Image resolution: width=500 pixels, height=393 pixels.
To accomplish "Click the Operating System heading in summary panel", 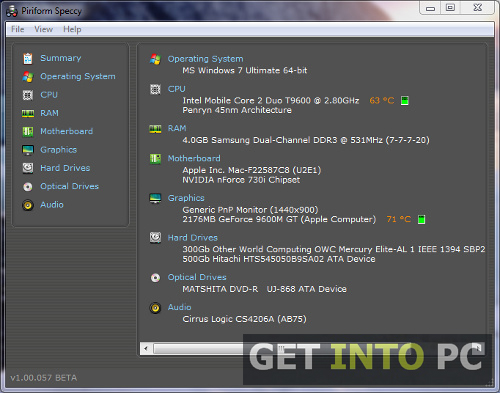I will 205,59.
